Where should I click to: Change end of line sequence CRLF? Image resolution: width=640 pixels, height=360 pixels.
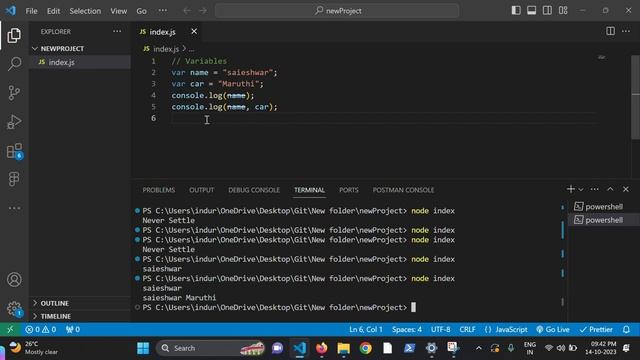tap(467, 329)
